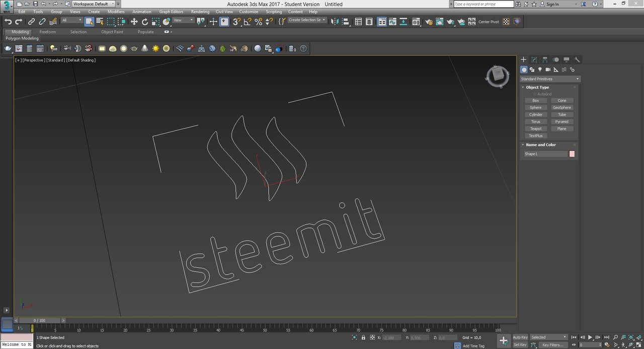
Task: Open the Standard Primitives dropdown
Action: (x=550, y=79)
